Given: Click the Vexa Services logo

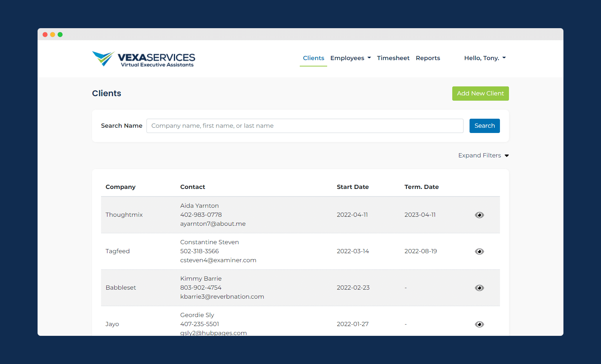Looking at the screenshot, I should tap(143, 59).
